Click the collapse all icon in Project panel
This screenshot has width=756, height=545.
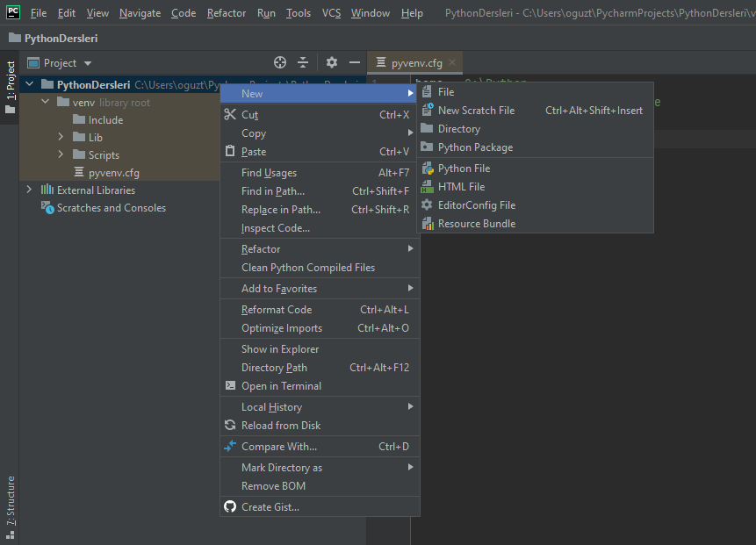tap(303, 62)
